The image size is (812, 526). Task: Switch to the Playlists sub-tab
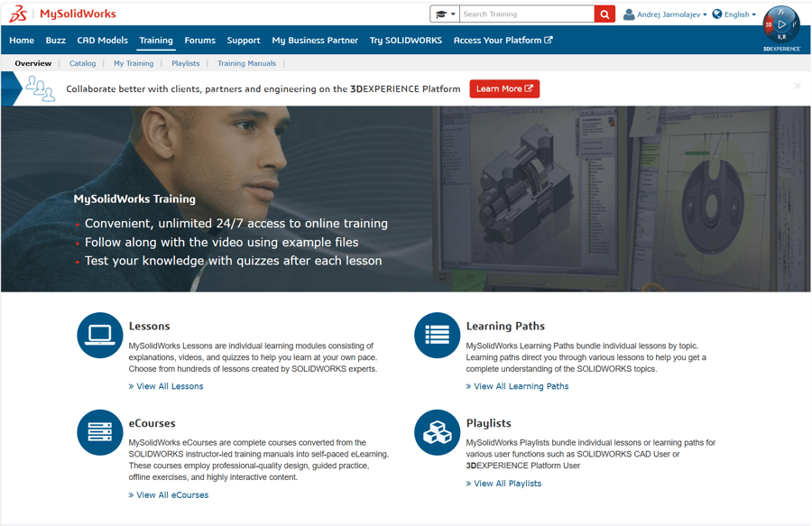tap(185, 63)
